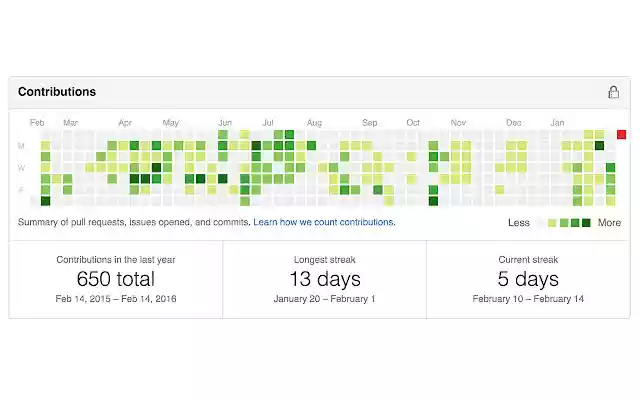
Task: Click 'February 10 – February 14' streak dates
Action: [x=528, y=299]
